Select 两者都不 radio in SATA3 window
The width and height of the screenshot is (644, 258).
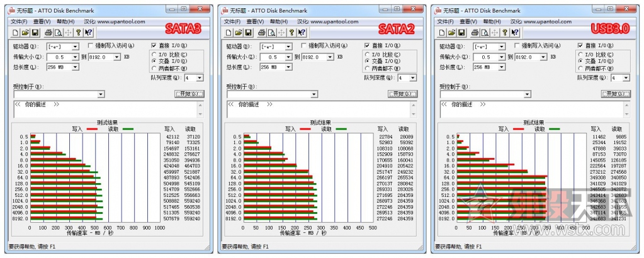pos(154,68)
